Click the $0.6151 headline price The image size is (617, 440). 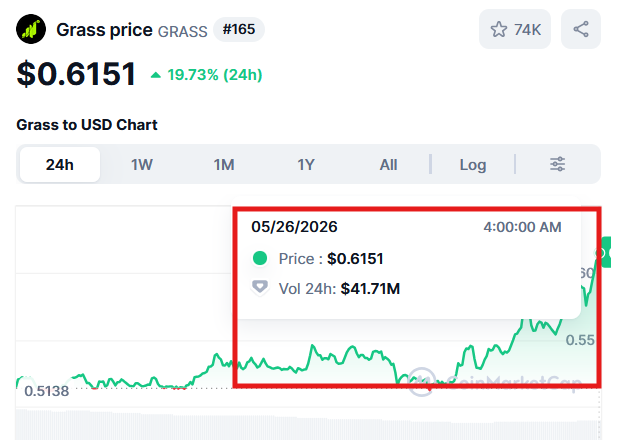pyautogui.click(x=76, y=74)
